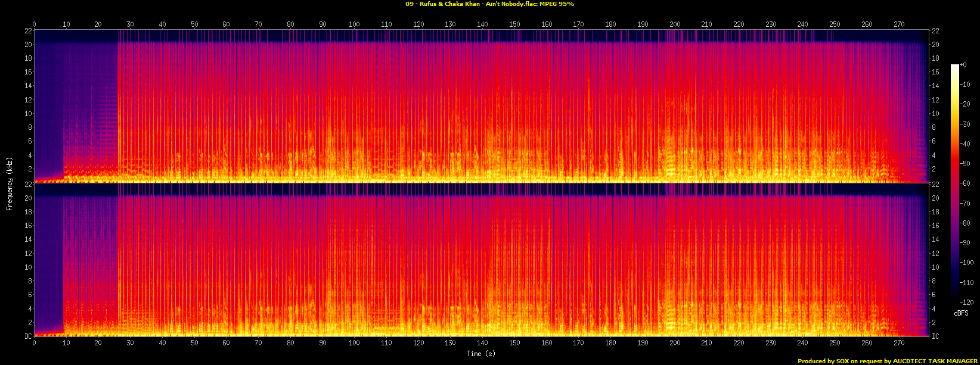Click the "dBFS" label under the color scale
The height and width of the screenshot is (365, 980).
tap(961, 313)
